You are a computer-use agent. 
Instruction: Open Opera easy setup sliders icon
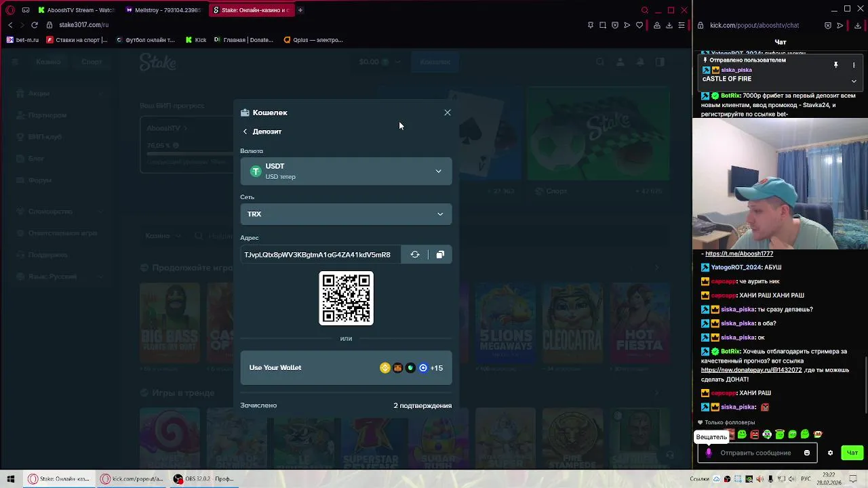tap(682, 25)
